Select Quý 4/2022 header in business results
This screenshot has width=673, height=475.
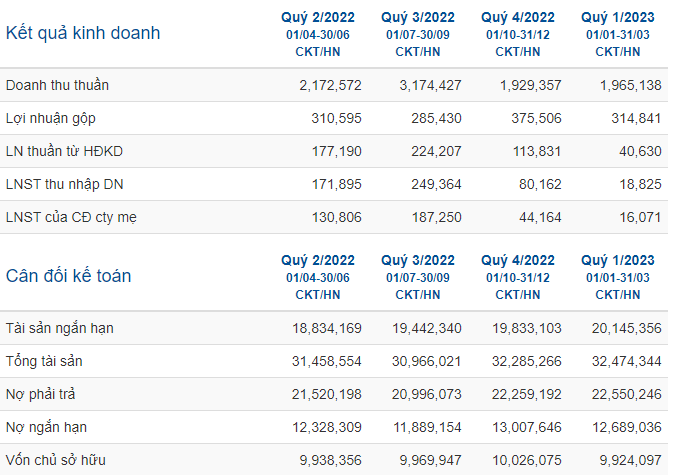tap(518, 18)
